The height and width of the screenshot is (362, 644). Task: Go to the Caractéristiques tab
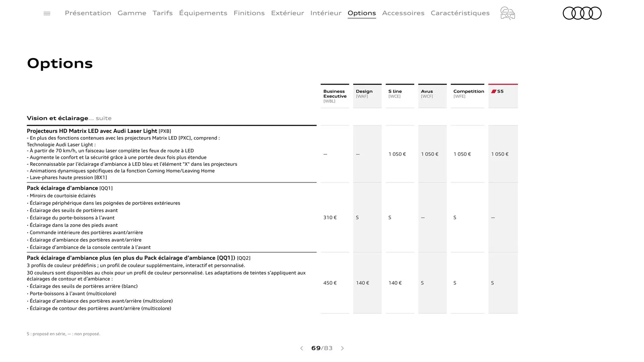[460, 13]
